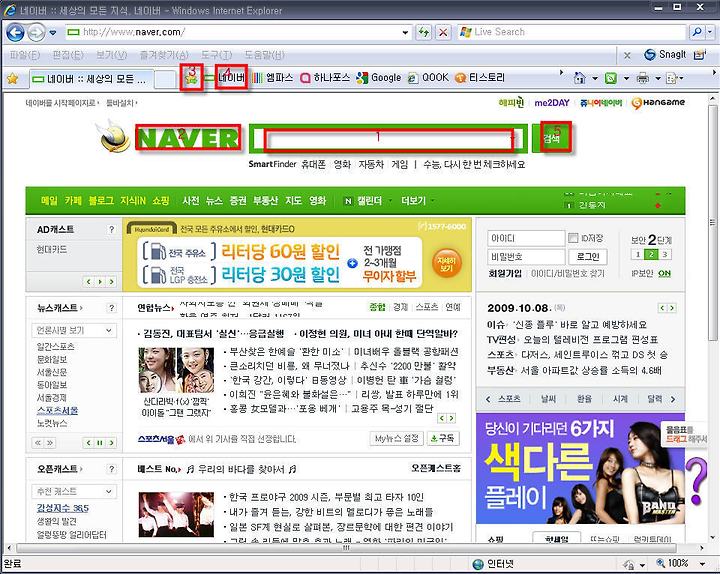Select security level 2
The width and height of the screenshot is (720, 574).
click(x=651, y=254)
